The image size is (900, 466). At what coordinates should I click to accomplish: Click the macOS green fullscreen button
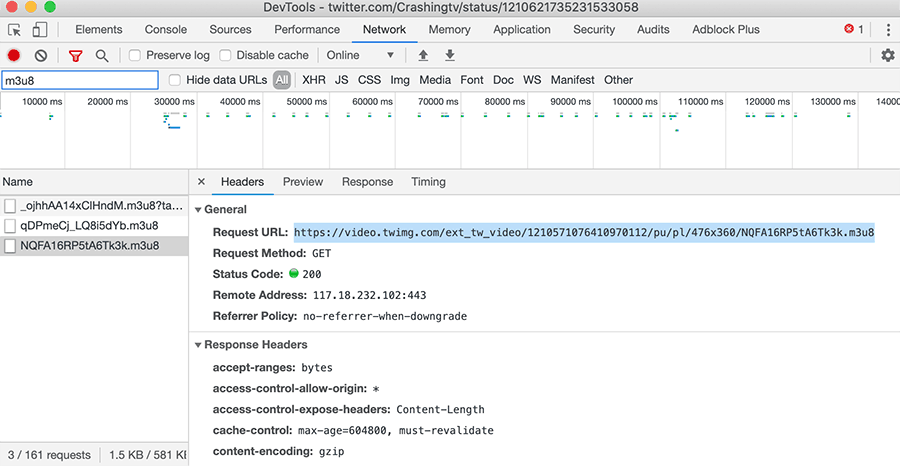coord(50,7)
